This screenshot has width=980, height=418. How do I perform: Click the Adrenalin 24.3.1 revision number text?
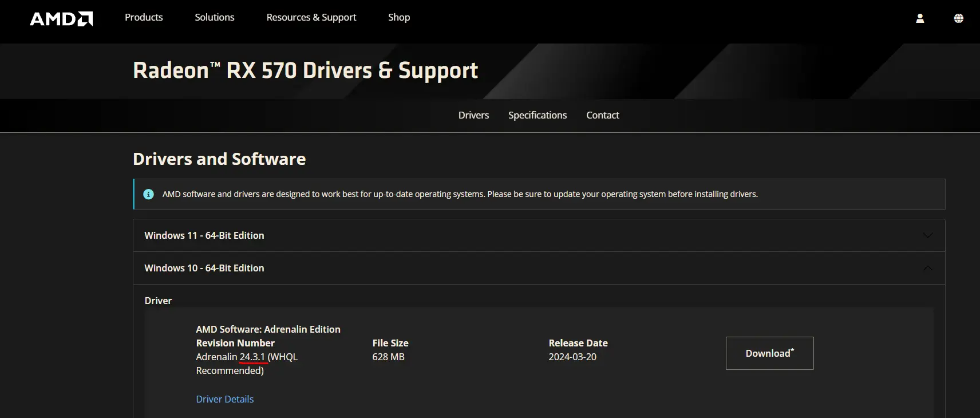coord(247,364)
